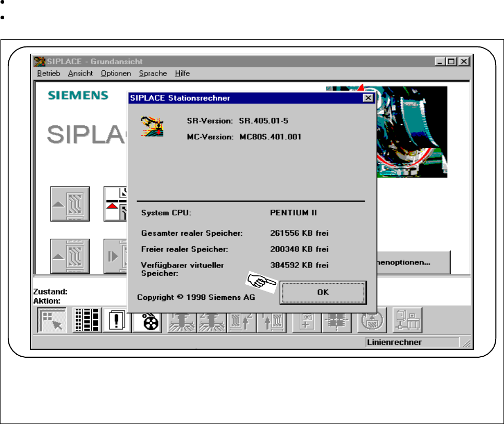The image size is (504, 424).
Task: Click the SR-Version value SR.405.01-5
Action: click(x=264, y=120)
